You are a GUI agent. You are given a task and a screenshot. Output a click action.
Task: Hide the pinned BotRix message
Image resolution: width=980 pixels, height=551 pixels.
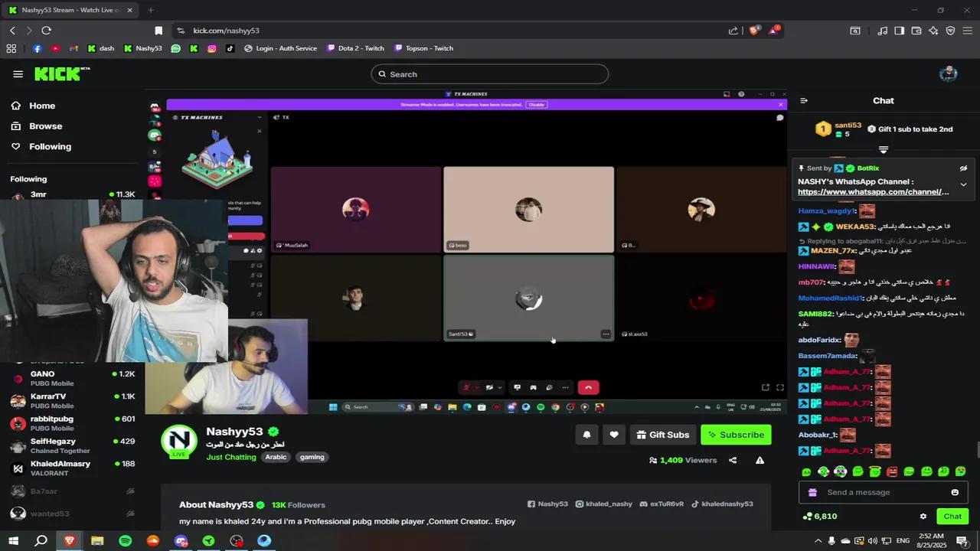(963, 168)
